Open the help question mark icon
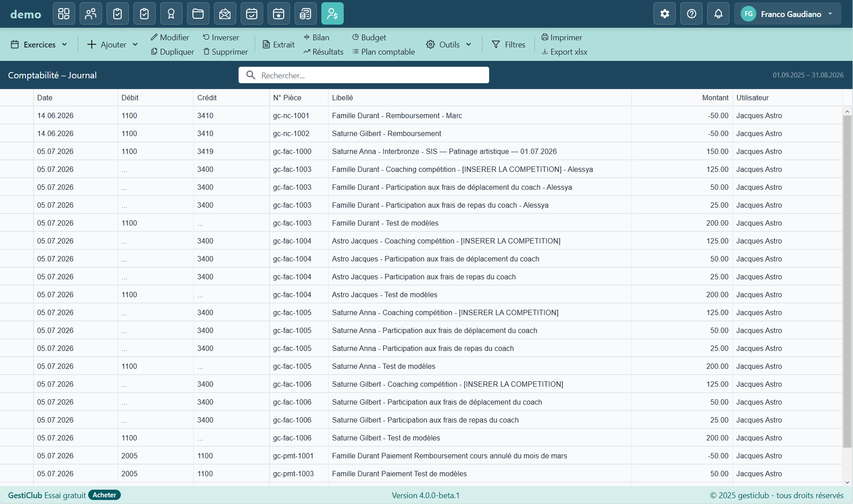Image resolution: width=853 pixels, height=504 pixels. click(x=691, y=13)
